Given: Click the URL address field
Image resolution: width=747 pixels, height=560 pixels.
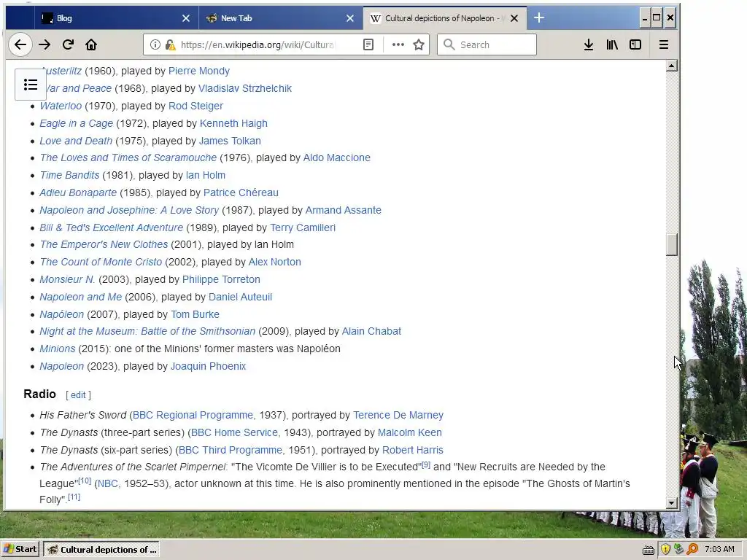Looking at the screenshot, I should point(258,44).
